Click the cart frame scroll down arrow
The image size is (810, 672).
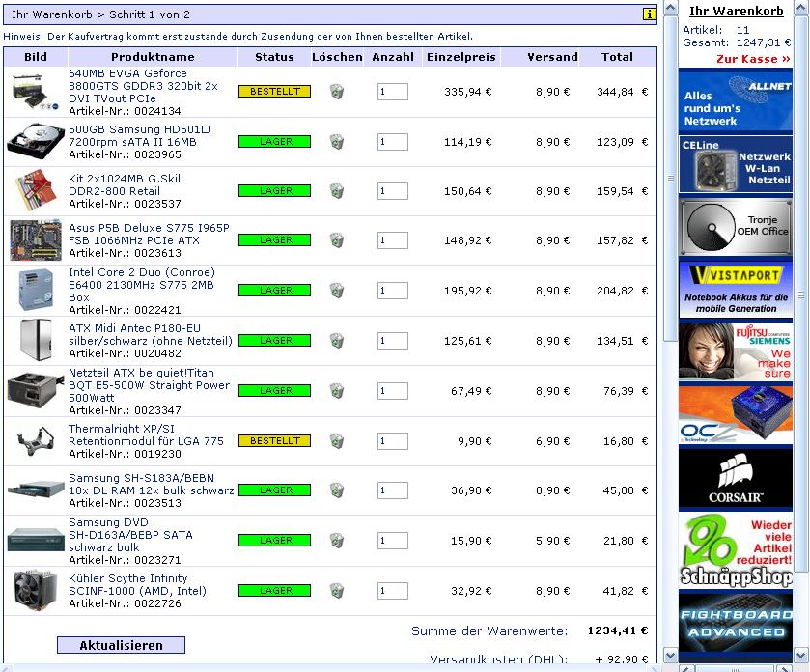click(671, 656)
